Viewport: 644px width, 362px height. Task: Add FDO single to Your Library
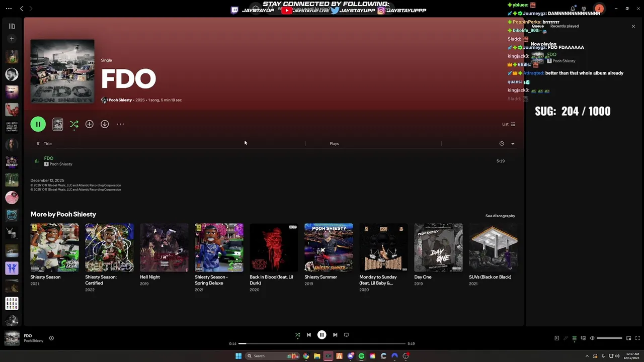tap(90, 124)
